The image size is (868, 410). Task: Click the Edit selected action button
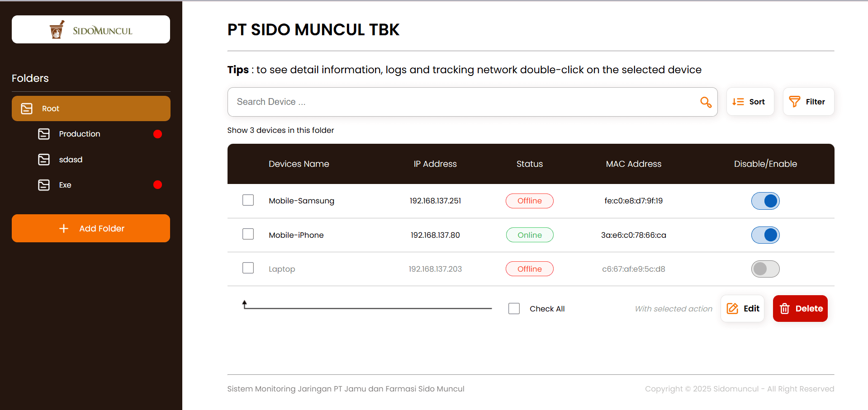(743, 309)
